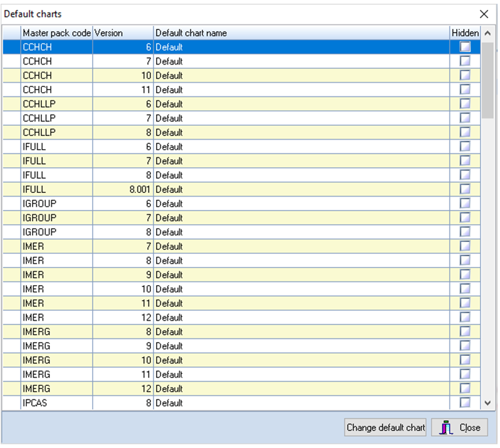Tick Hidden checkbox for CCHLLP version 7
This screenshot has width=500, height=448.
[x=465, y=118]
